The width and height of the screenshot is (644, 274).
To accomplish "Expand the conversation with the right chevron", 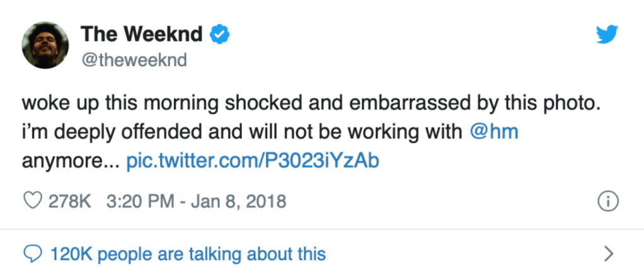I will click(x=608, y=254).
